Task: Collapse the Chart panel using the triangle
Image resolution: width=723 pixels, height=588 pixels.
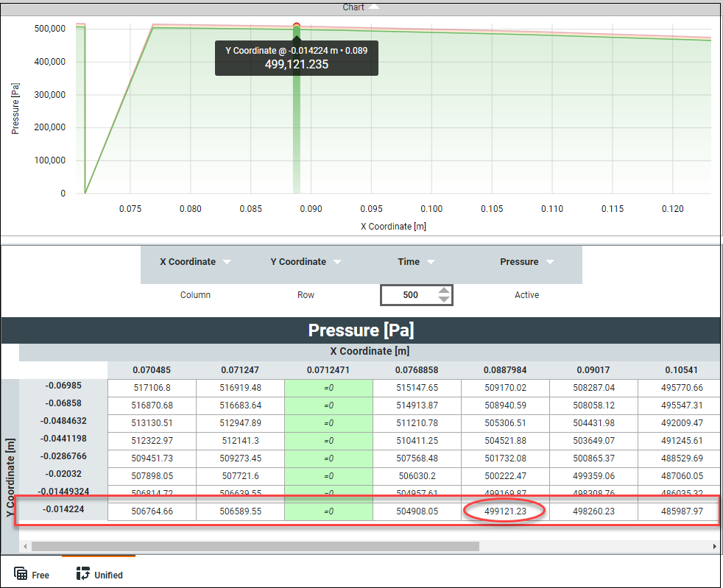Action: pyautogui.click(x=374, y=7)
